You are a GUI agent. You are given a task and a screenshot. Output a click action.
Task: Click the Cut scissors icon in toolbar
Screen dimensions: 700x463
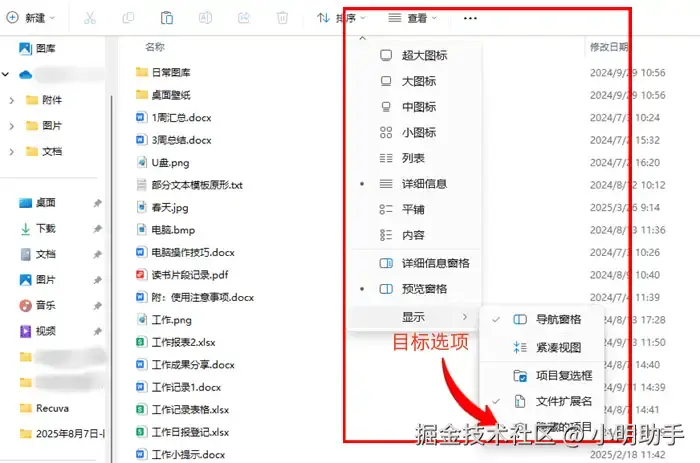click(90, 18)
